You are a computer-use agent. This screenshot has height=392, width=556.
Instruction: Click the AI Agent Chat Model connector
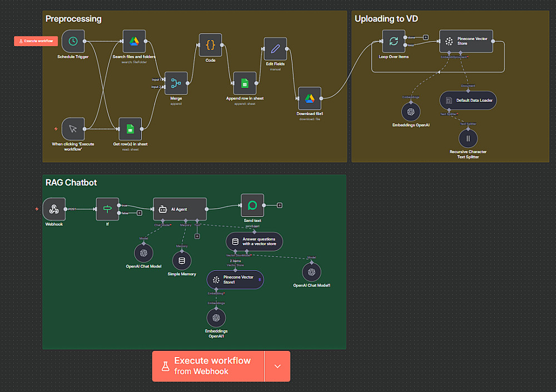[163, 221]
